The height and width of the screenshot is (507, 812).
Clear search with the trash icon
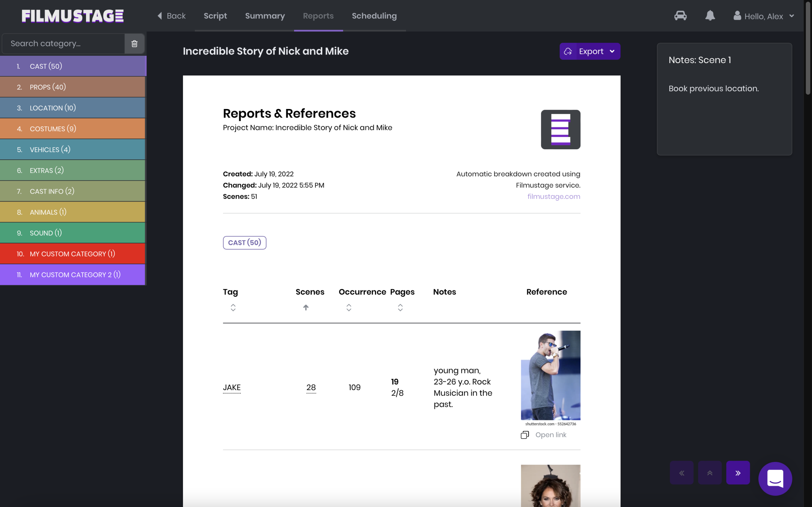click(x=134, y=43)
